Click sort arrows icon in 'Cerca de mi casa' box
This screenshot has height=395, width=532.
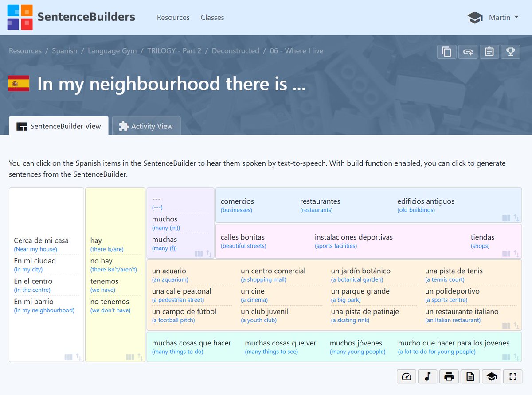point(78,357)
